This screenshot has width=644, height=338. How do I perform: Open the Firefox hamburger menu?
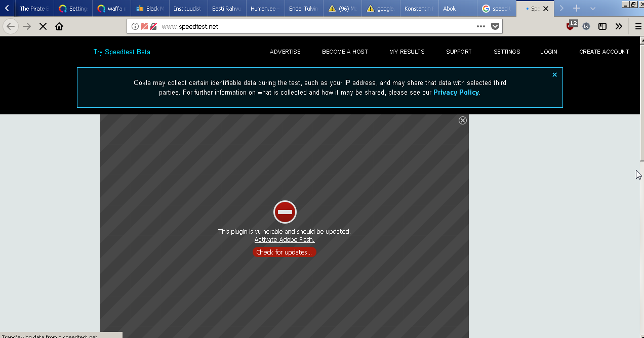tap(638, 26)
